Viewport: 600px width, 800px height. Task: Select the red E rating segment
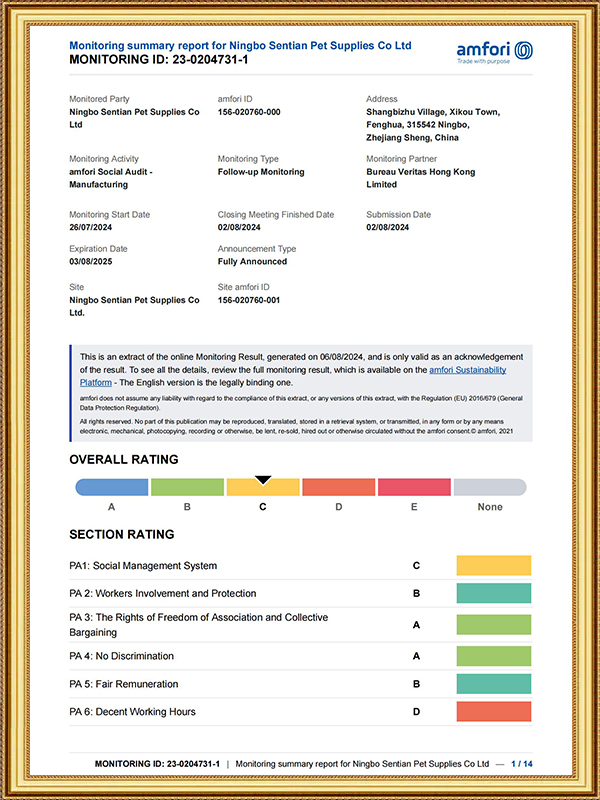click(414, 487)
